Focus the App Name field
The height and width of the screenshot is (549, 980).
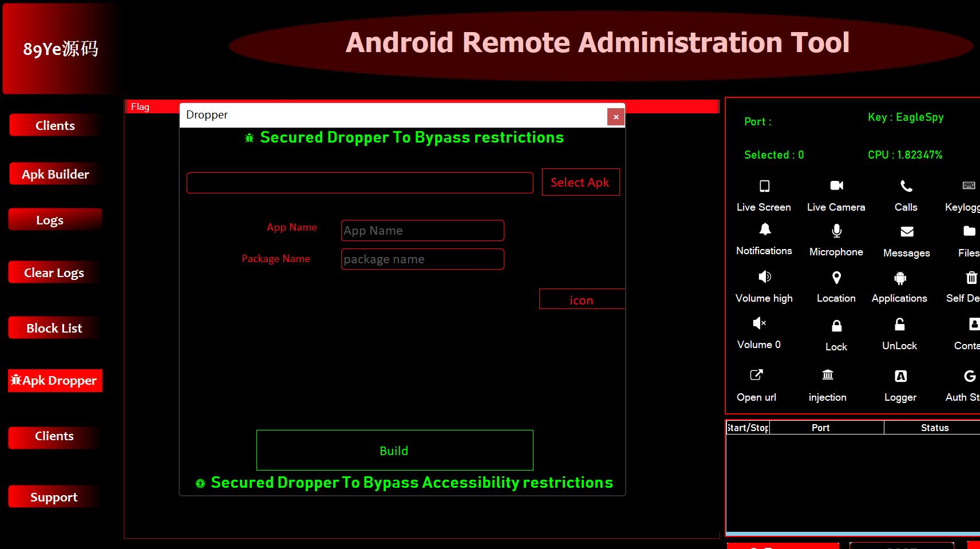422,231
